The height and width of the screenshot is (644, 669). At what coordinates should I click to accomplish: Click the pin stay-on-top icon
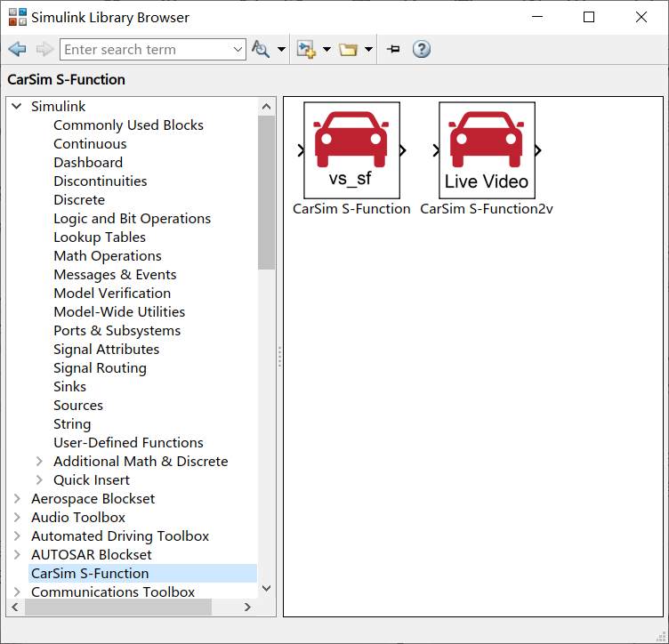tap(393, 50)
